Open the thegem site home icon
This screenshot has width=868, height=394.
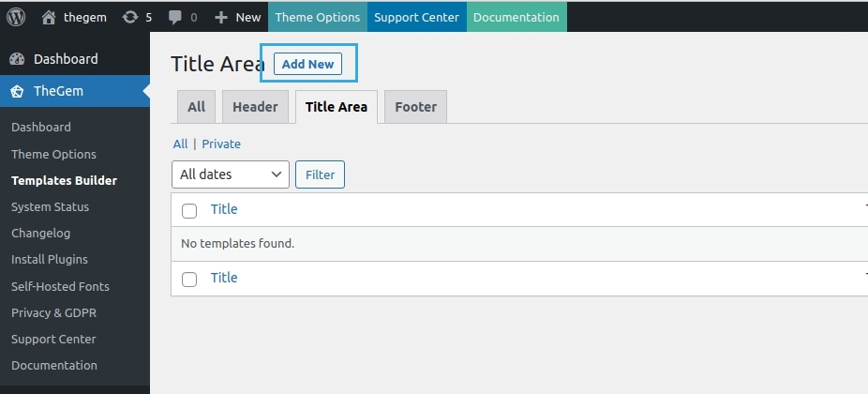[x=49, y=17]
